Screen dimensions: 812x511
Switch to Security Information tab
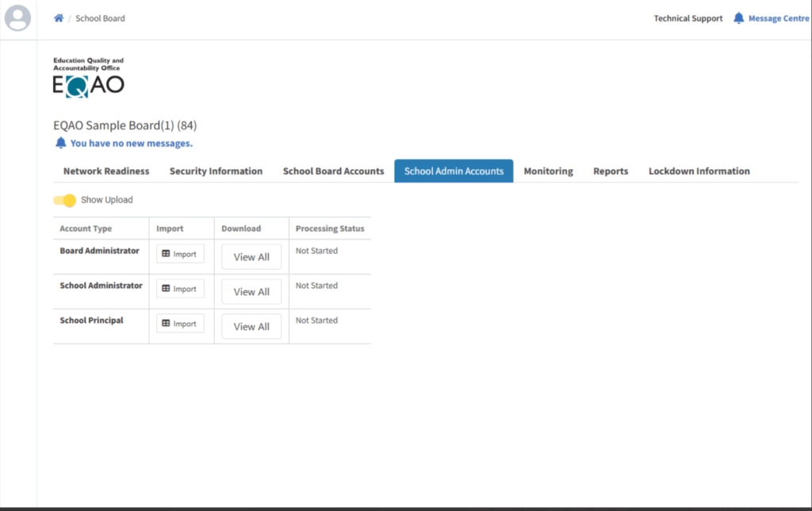216,171
